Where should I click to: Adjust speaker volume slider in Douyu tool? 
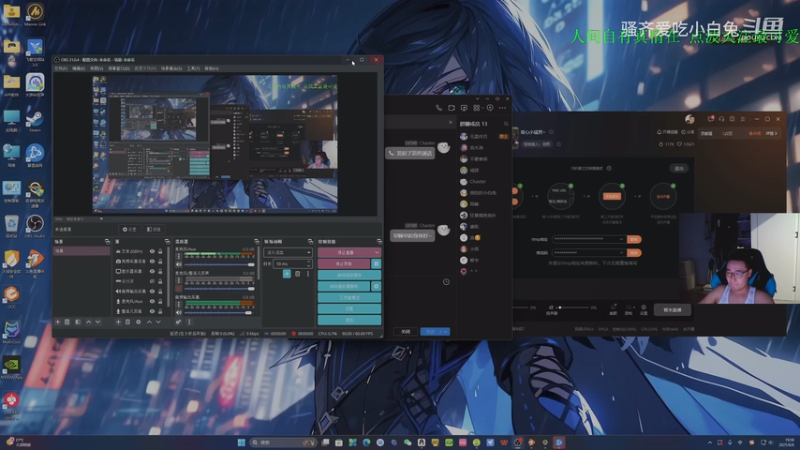coord(574,308)
